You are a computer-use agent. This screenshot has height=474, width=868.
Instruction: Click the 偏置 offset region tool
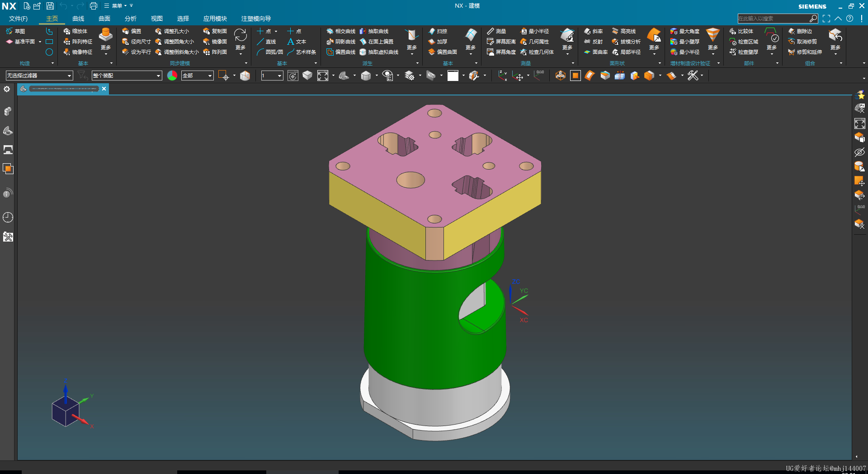tap(132, 31)
